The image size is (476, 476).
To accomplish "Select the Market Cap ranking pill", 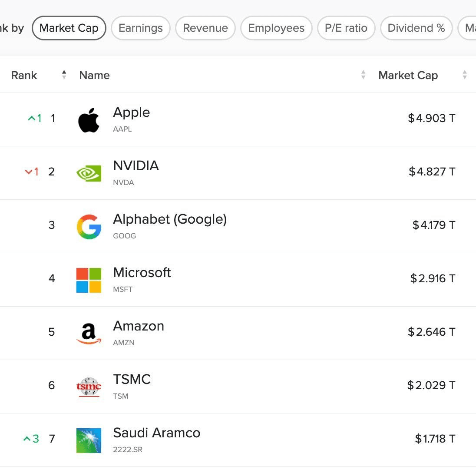I will (x=69, y=28).
